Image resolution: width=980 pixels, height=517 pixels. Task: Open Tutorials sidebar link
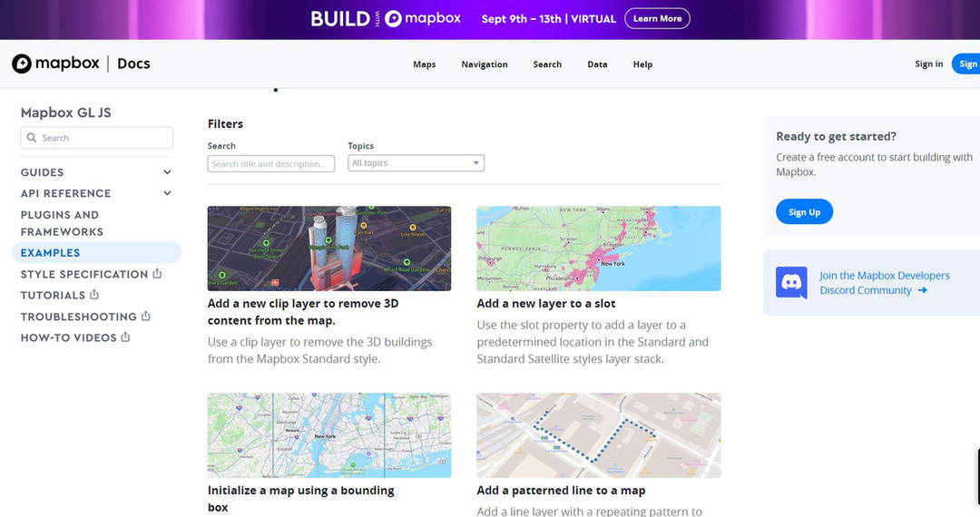pyautogui.click(x=53, y=296)
